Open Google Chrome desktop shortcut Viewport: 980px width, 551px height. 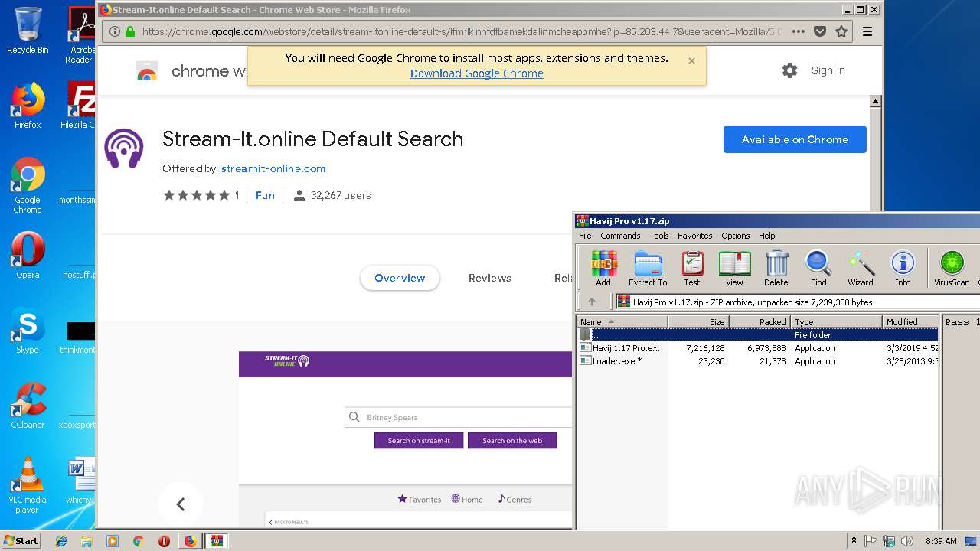[x=28, y=186]
